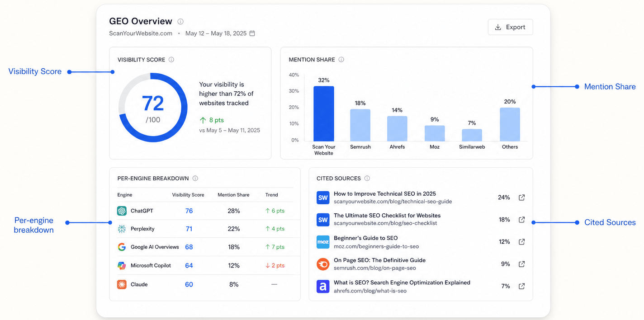Open 'What is SEO? Search Engine Optimization Explained'
This screenshot has width=644, height=320.
click(x=402, y=282)
